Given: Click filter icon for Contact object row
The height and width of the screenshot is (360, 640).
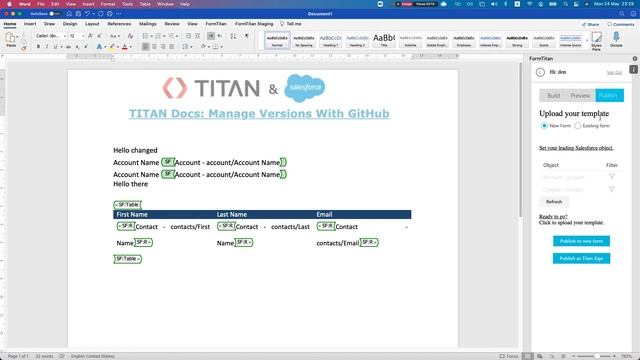Looking at the screenshot, I should [x=611, y=189].
